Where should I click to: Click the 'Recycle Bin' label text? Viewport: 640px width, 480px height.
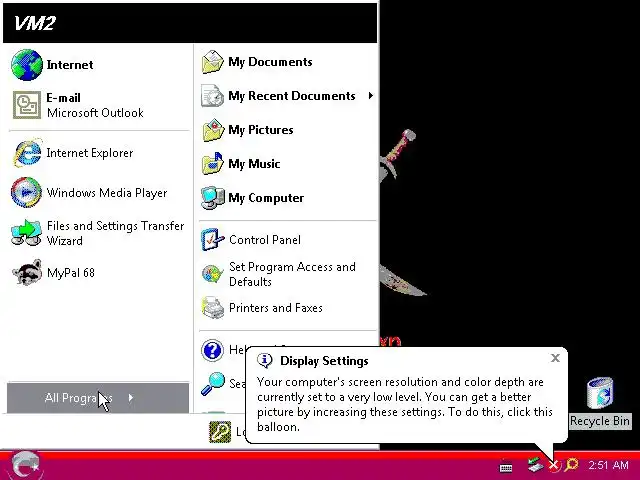600,421
